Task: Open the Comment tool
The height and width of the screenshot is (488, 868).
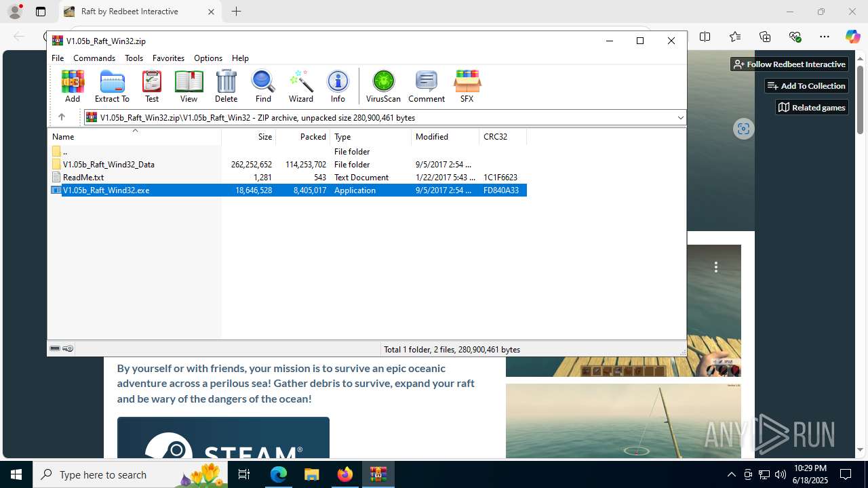Action: point(427,86)
